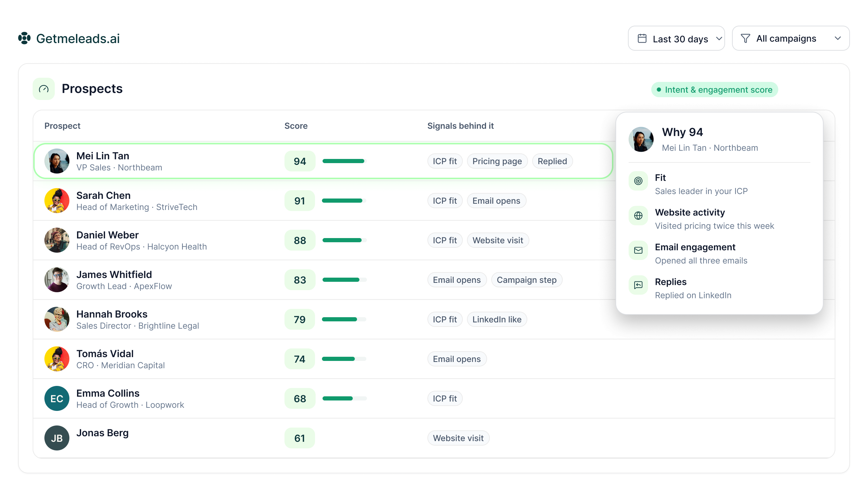Click the Fit target icon in popup

click(638, 181)
